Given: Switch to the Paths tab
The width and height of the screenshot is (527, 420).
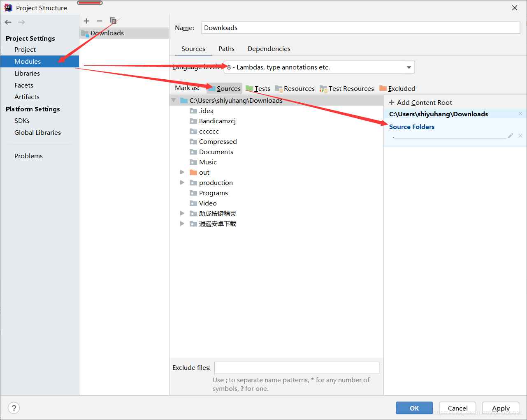Looking at the screenshot, I should (227, 49).
